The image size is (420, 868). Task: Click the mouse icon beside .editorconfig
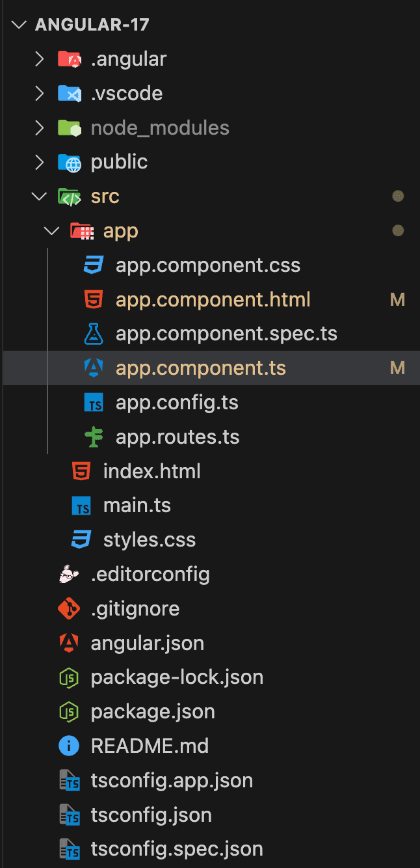click(x=68, y=574)
